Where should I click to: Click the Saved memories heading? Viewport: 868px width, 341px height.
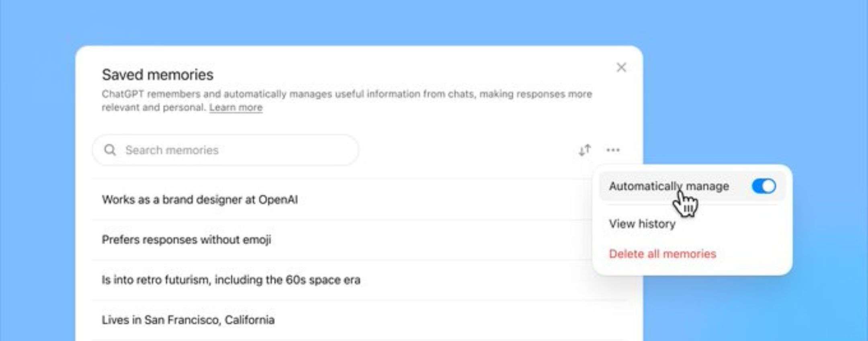click(x=158, y=75)
